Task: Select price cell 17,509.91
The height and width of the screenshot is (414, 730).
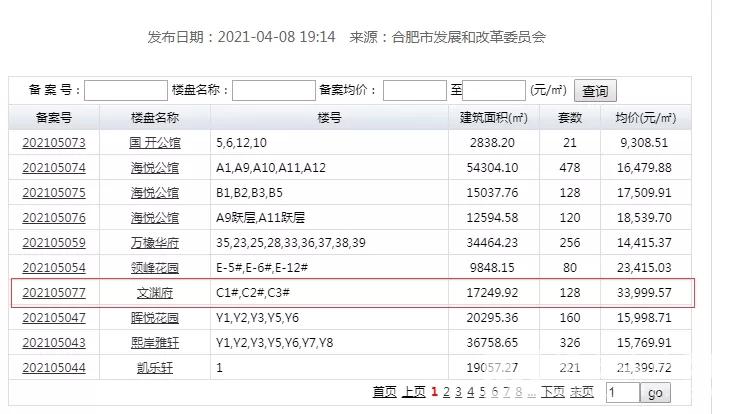Action: tap(644, 193)
